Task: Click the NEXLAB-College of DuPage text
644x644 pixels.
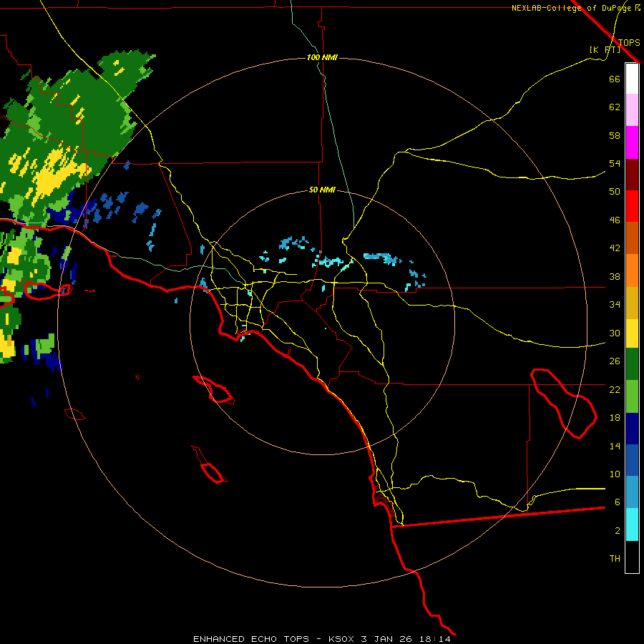Action: point(572,8)
